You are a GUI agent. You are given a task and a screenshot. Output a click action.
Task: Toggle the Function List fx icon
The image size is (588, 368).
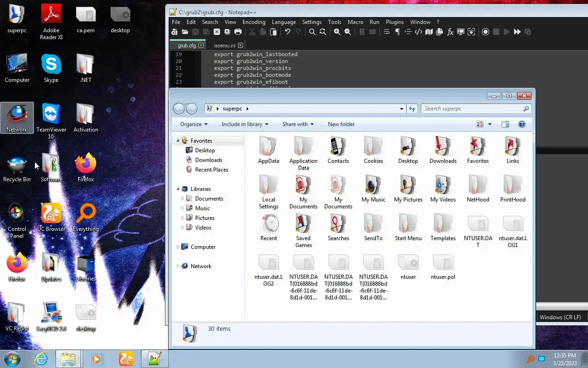tap(450, 32)
